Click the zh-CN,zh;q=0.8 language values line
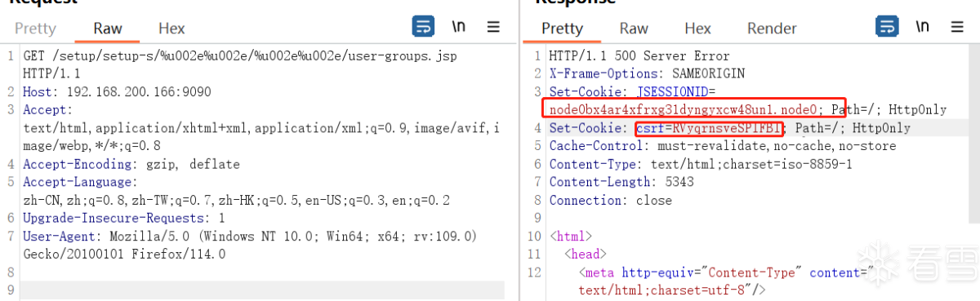The width and height of the screenshot is (980, 301). coord(237,200)
